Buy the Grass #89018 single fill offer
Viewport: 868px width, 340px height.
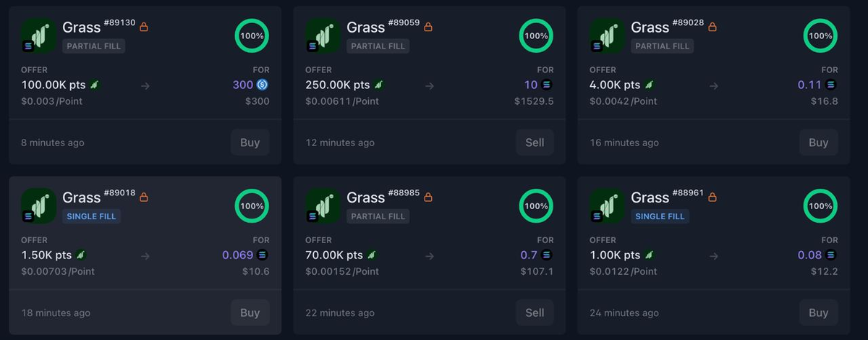click(250, 313)
